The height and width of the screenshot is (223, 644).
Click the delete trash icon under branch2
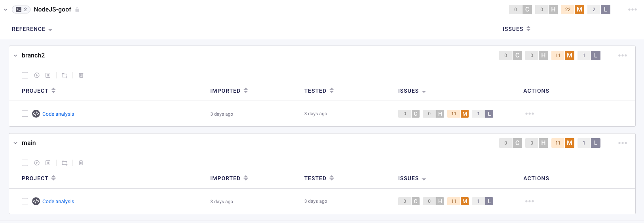coord(81,75)
